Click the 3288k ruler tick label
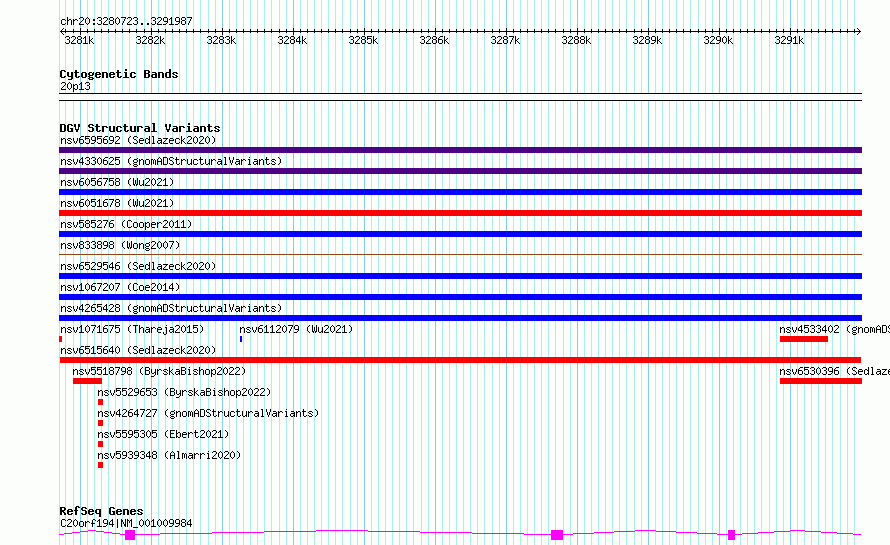The width and height of the screenshot is (890, 545). [576, 40]
